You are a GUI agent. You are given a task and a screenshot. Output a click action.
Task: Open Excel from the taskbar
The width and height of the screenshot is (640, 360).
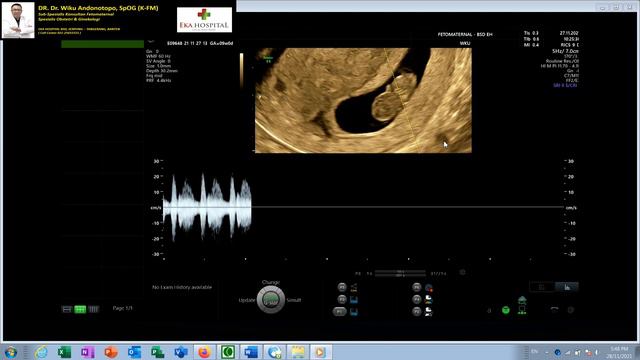64,352
